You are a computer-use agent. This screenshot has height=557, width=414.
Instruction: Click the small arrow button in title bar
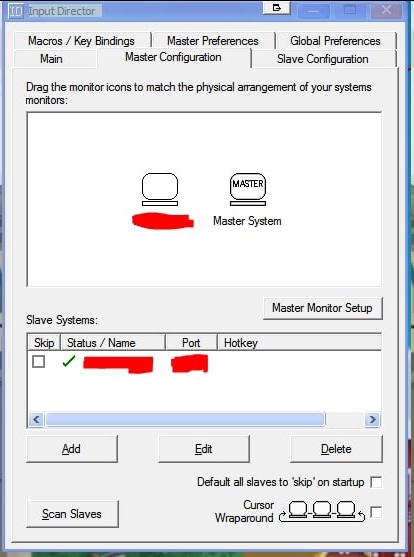pyautogui.click(x=276, y=7)
